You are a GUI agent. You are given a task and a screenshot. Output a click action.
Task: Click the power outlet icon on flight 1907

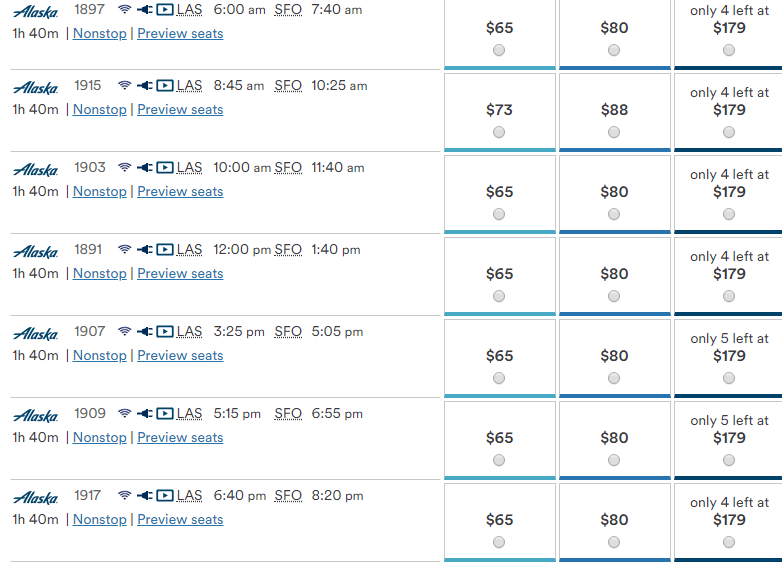[x=145, y=332]
